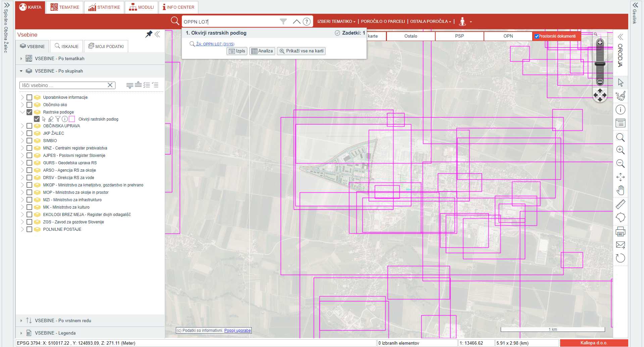
Task: Click the map zoom slider handle
Action: [x=600, y=63]
